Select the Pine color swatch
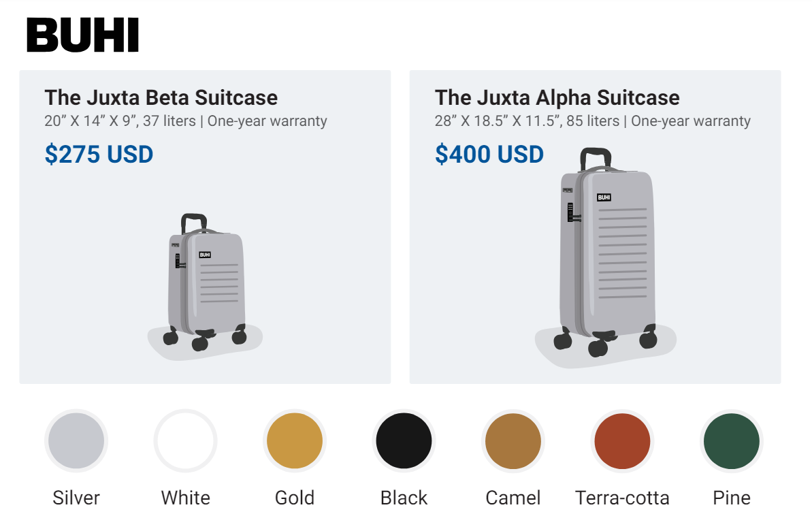Viewport: 812px width, 531px height. click(732, 441)
